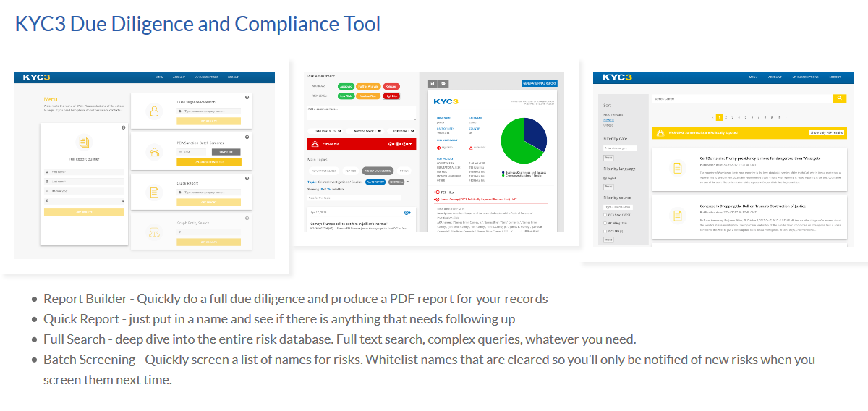Click the blue legend swatch under pie chart

503,172
